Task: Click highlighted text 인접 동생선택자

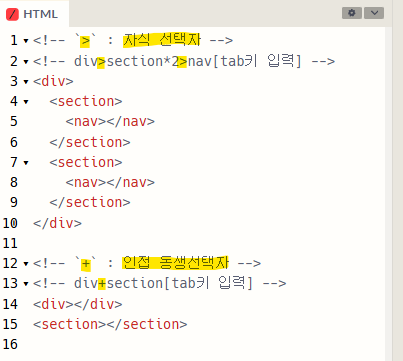Action: click(x=175, y=263)
